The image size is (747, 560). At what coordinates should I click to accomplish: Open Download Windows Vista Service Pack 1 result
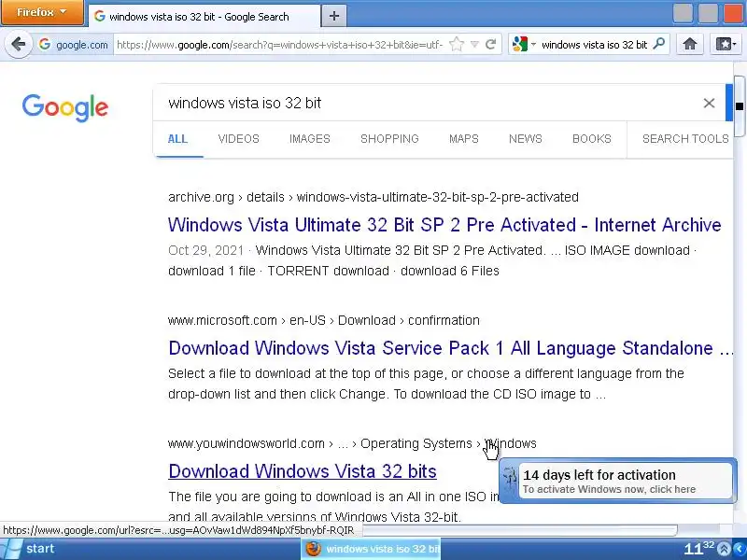pos(450,348)
